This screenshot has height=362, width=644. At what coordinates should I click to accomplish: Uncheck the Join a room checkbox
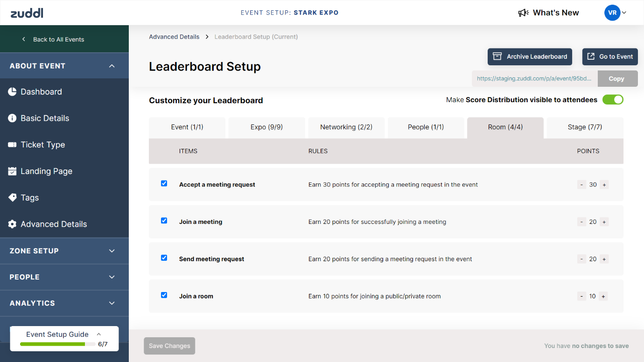(164, 295)
